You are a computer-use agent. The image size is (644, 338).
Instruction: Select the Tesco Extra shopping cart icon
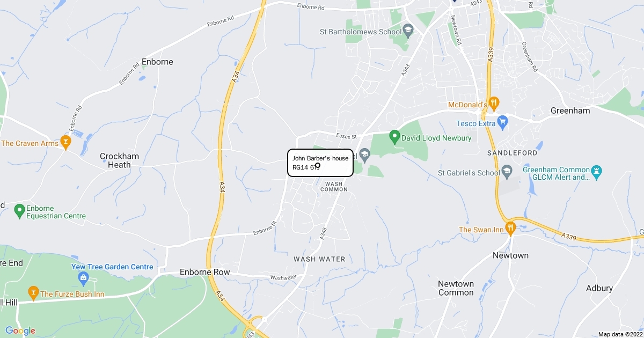(x=502, y=123)
